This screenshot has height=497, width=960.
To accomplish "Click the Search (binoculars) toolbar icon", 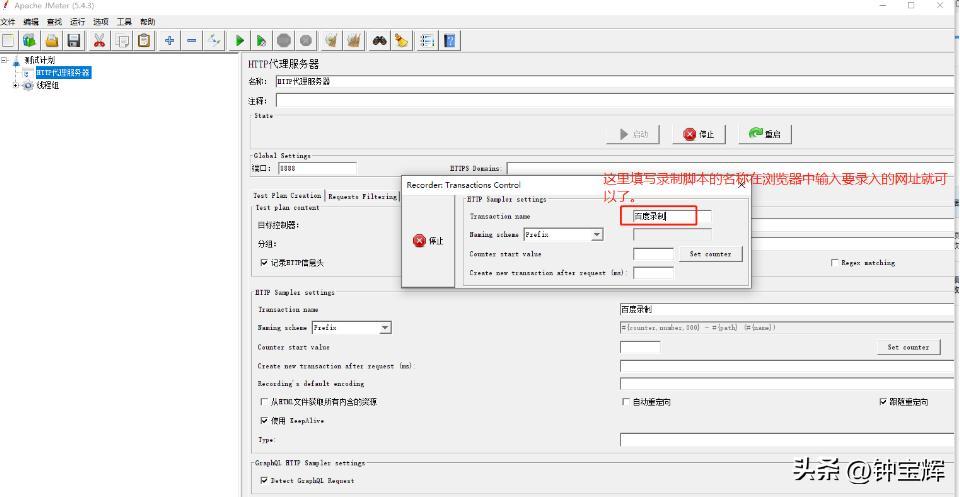I will [380, 40].
